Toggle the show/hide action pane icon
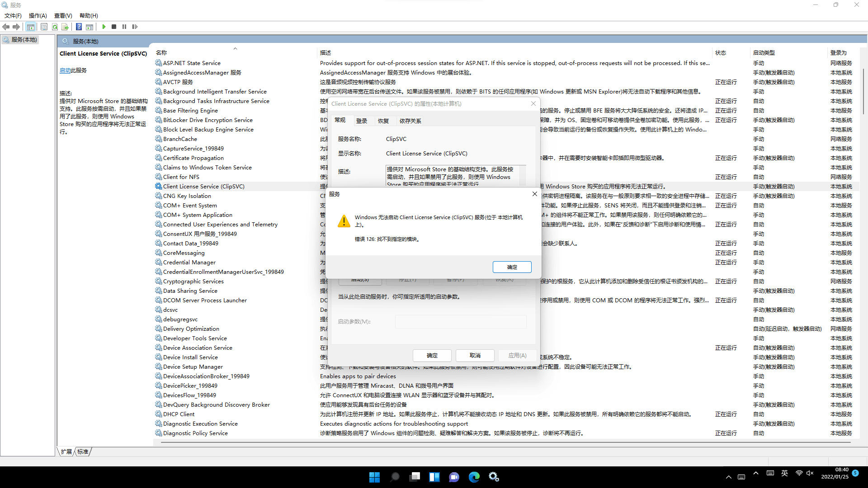The image size is (868, 488). 90,27
